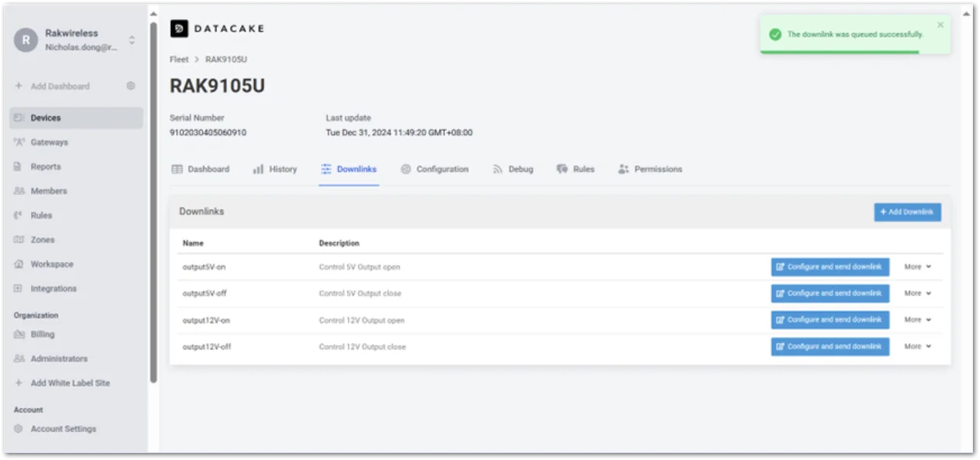Switch to the Debug tab
980x460 pixels.
513,169
